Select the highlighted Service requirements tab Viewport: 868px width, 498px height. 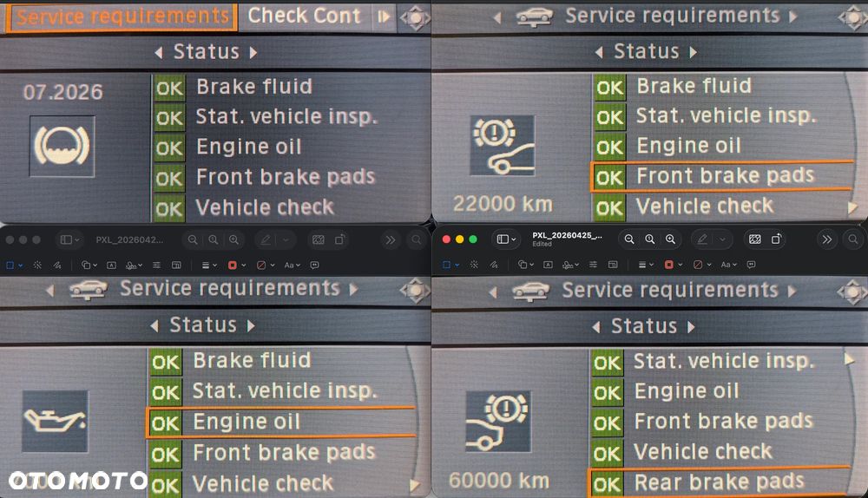(122, 17)
